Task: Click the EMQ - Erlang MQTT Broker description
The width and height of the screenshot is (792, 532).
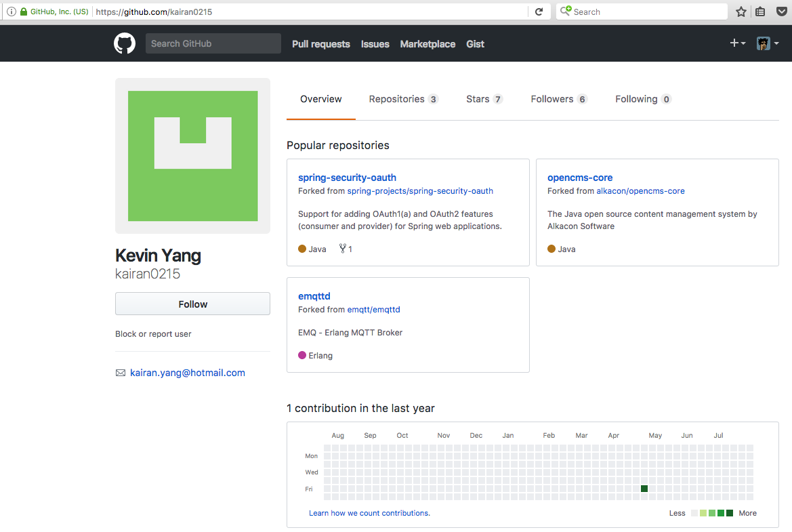Action: click(x=350, y=333)
